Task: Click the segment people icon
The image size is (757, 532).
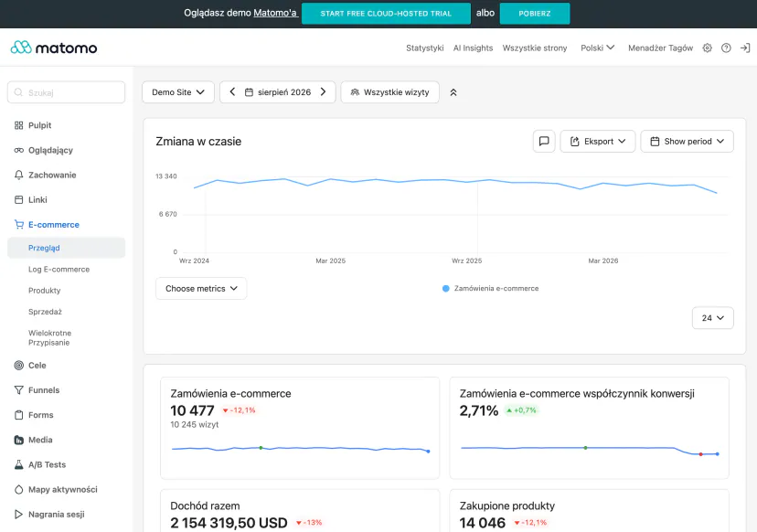Action: (355, 92)
